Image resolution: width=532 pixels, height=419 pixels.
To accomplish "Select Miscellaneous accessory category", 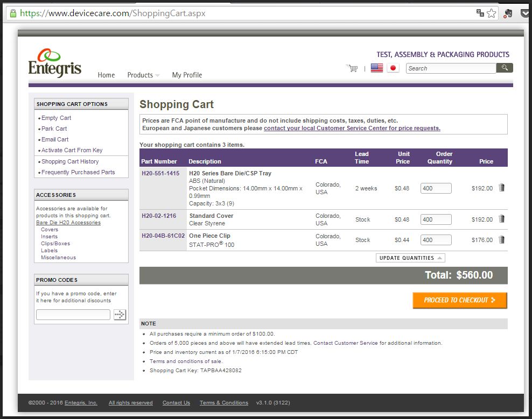I will (x=58, y=258).
